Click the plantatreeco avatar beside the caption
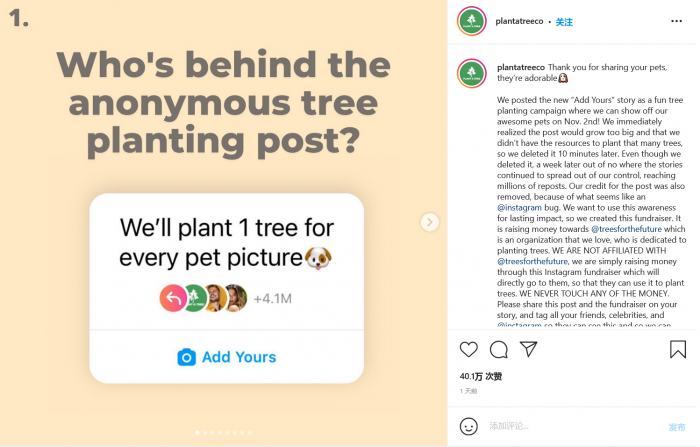Image resolution: width=700 pixels, height=447 pixels. tap(472, 74)
